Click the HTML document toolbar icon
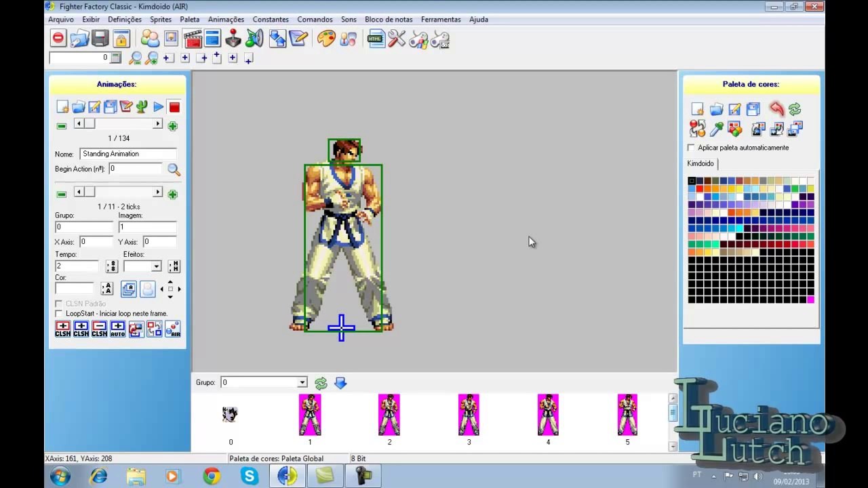 coord(375,39)
